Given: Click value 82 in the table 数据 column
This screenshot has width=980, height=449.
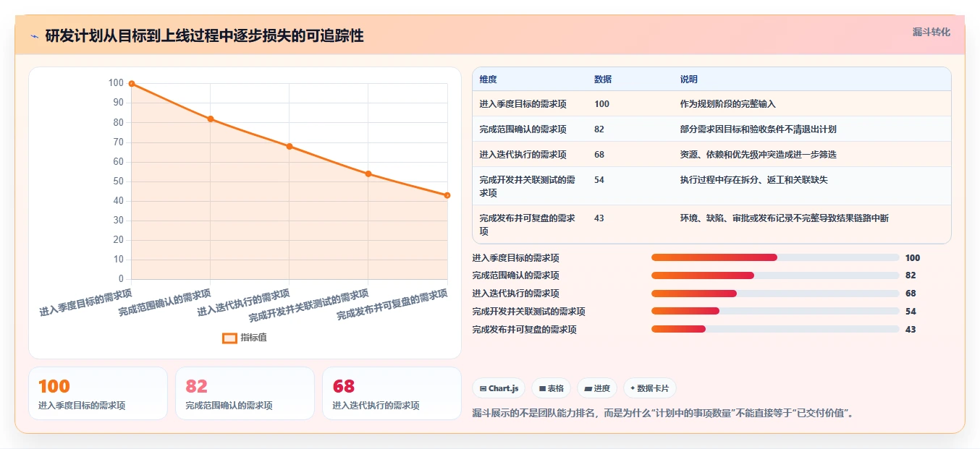Looking at the screenshot, I should click(x=599, y=129).
